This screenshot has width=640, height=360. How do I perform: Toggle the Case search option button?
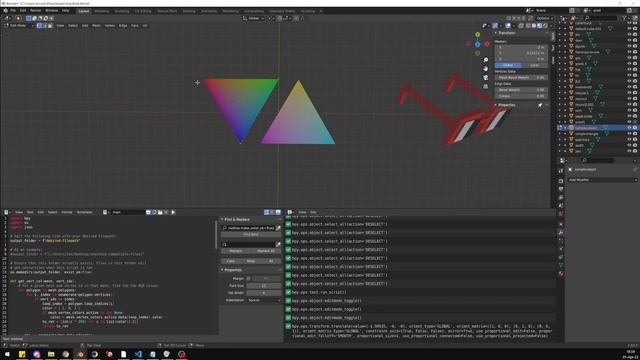[x=231, y=261]
